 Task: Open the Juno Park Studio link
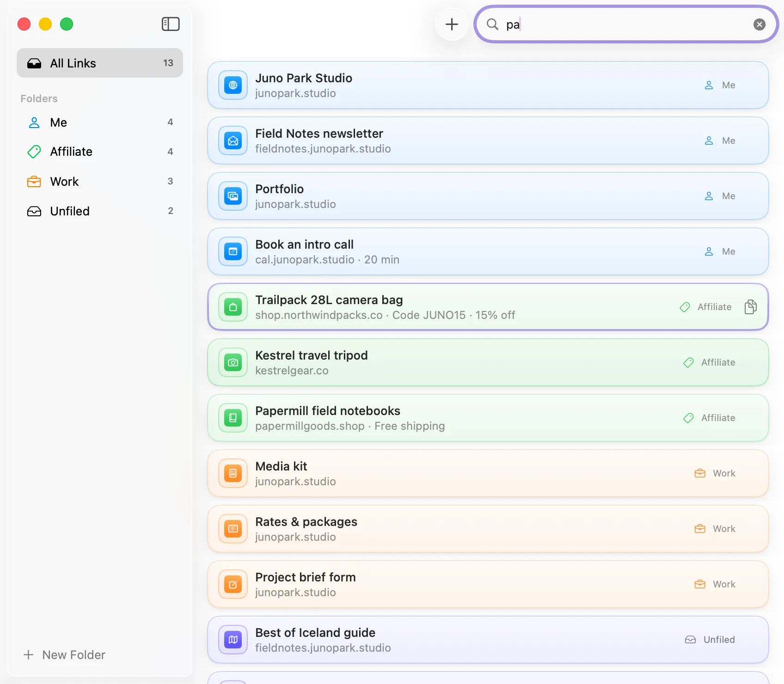[488, 85]
